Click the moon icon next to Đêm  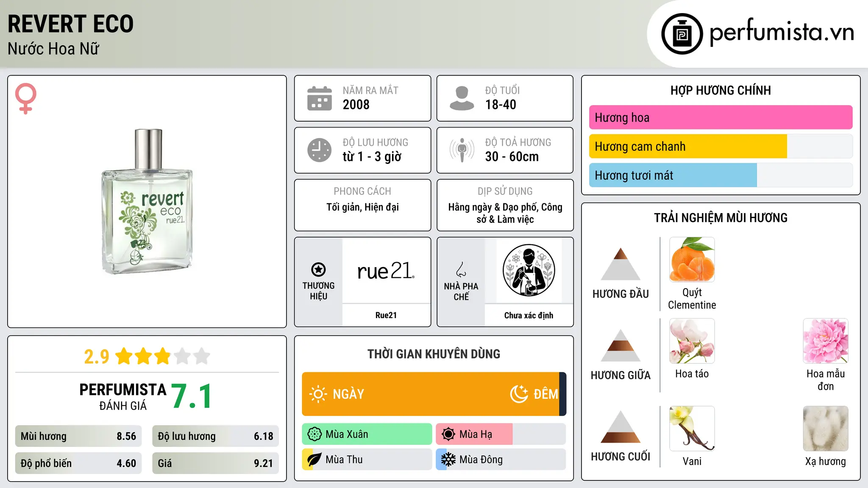pyautogui.click(x=519, y=394)
